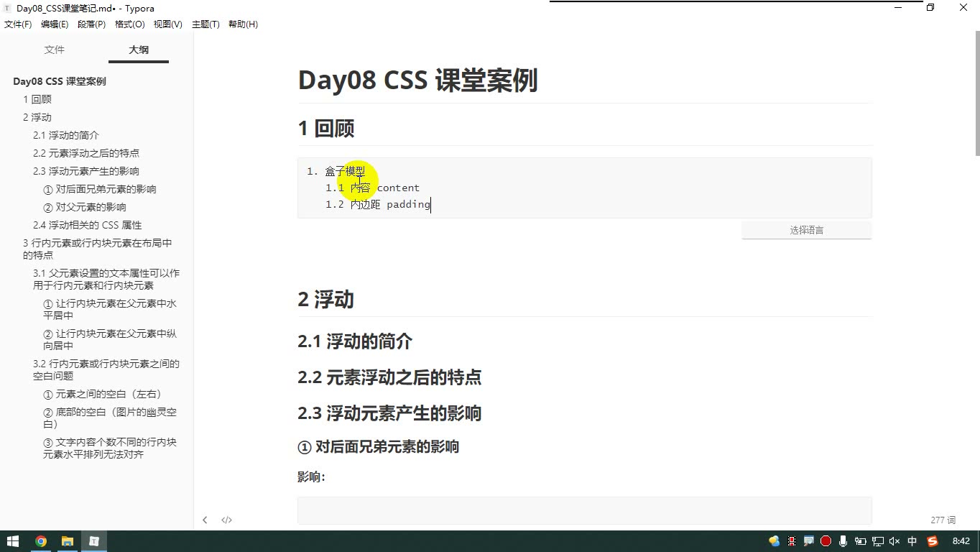Click the empty code block under 影响:
This screenshot has width=980, height=552.
click(x=585, y=510)
